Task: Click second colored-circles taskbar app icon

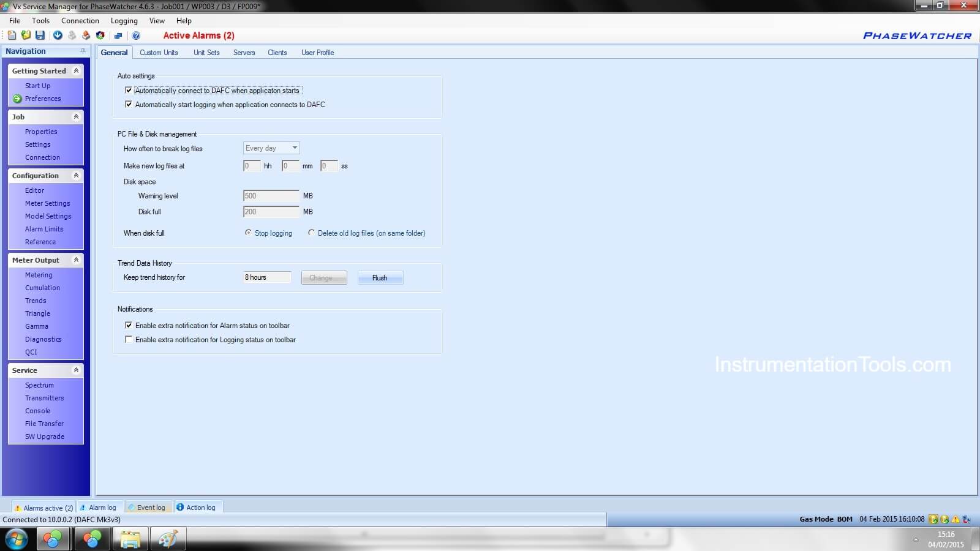Action: [x=92, y=539]
